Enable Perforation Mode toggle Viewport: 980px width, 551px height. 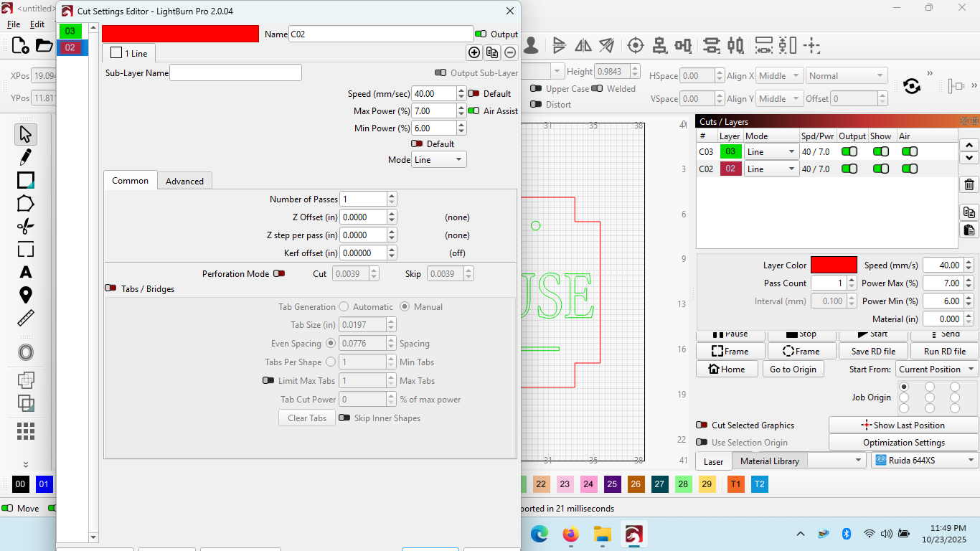(x=279, y=273)
